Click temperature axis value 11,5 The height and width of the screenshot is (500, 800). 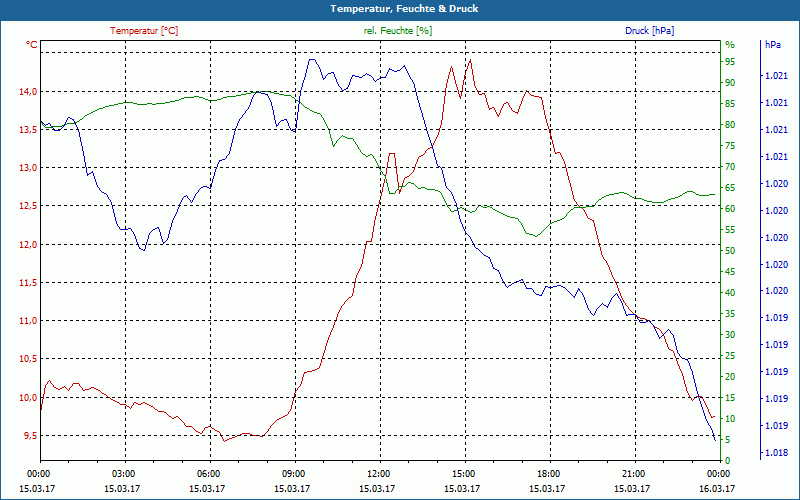(28, 283)
